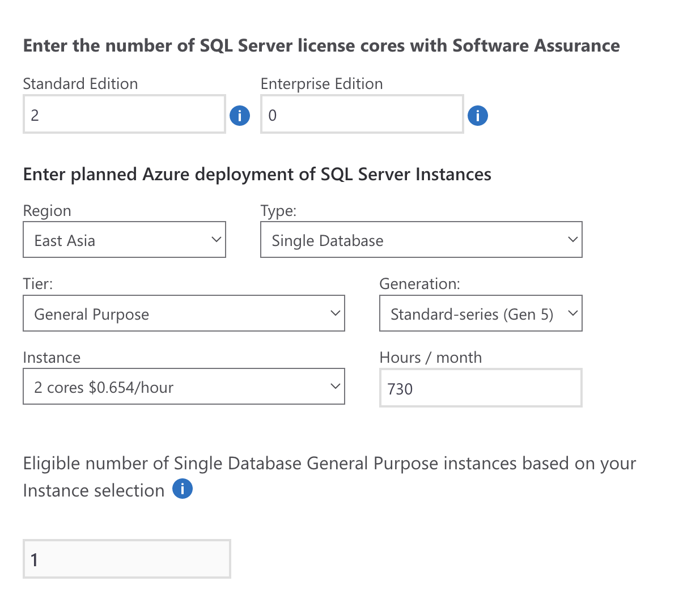Click the Enterprise Edition info icon
The height and width of the screenshot is (594, 700).
tap(478, 116)
